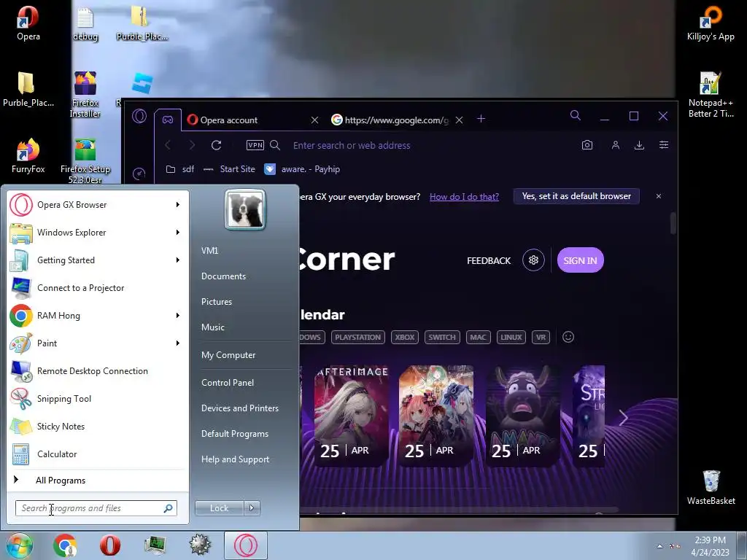Open Devices and Printers
This screenshot has width=747, height=560.
click(x=240, y=408)
